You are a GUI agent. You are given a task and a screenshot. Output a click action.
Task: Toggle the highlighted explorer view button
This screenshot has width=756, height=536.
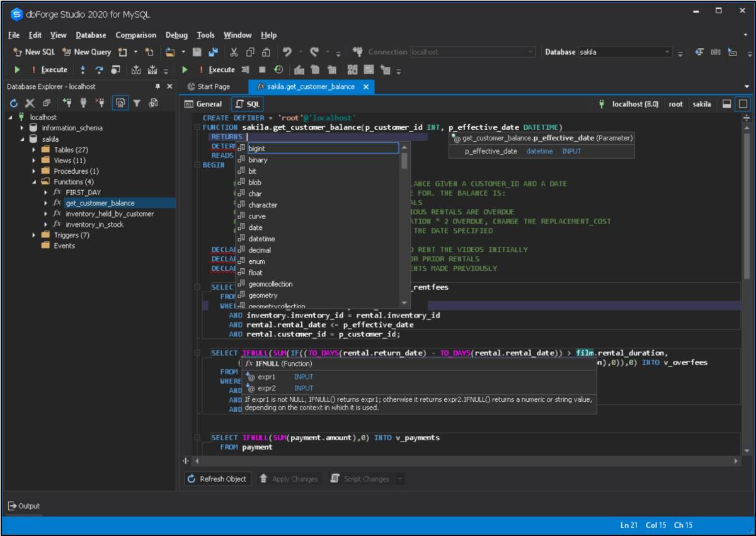(x=120, y=103)
